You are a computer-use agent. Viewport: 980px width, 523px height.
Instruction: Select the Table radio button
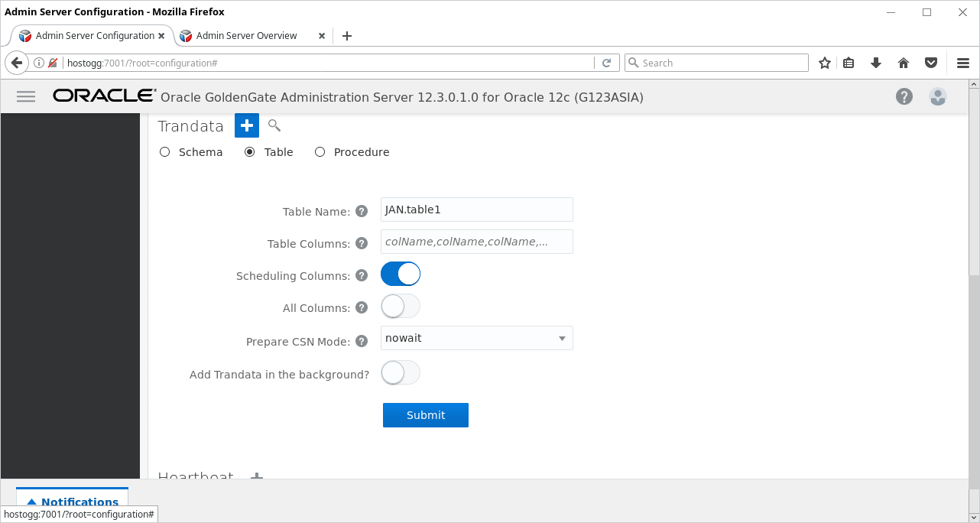pyautogui.click(x=249, y=152)
